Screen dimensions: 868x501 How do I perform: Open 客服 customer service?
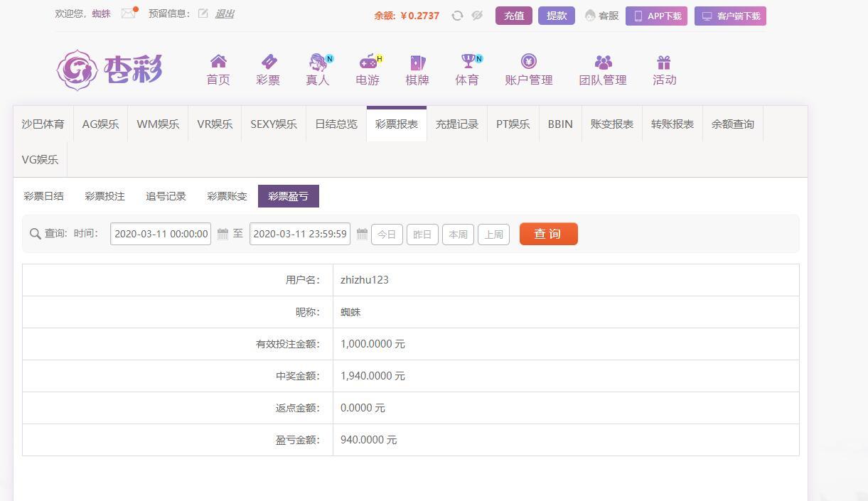click(602, 16)
